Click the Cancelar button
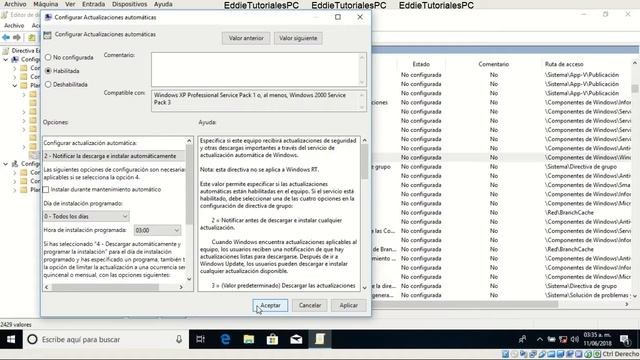 click(309, 305)
